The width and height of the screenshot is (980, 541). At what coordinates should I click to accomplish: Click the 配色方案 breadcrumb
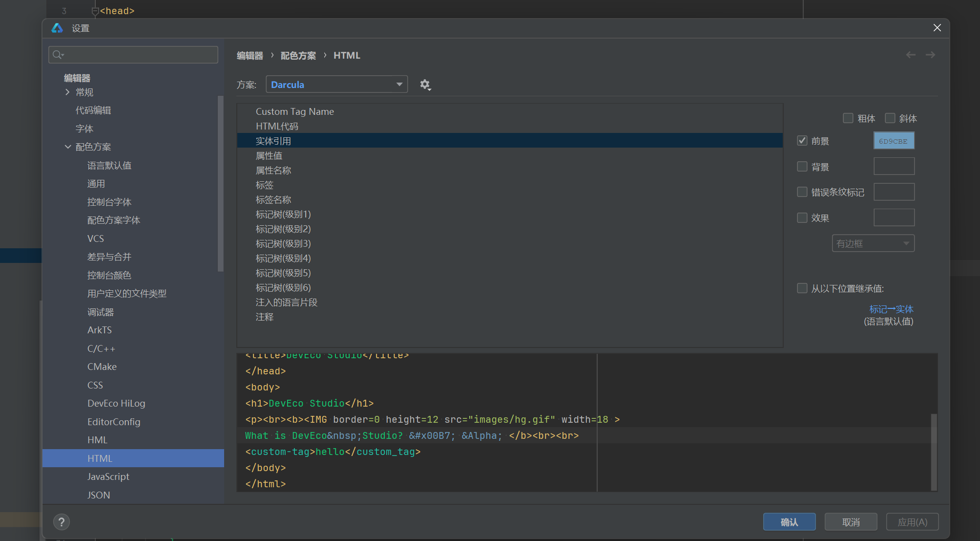point(298,56)
